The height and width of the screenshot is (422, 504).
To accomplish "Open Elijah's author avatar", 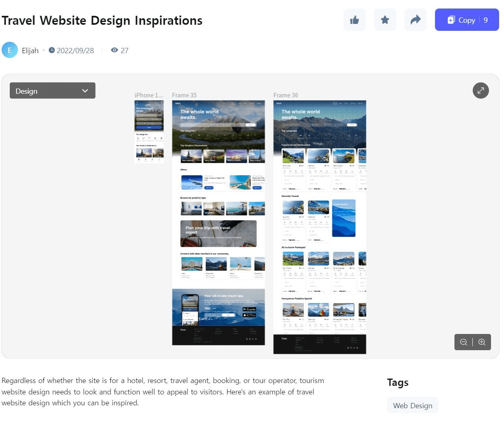I will pyautogui.click(x=10, y=50).
